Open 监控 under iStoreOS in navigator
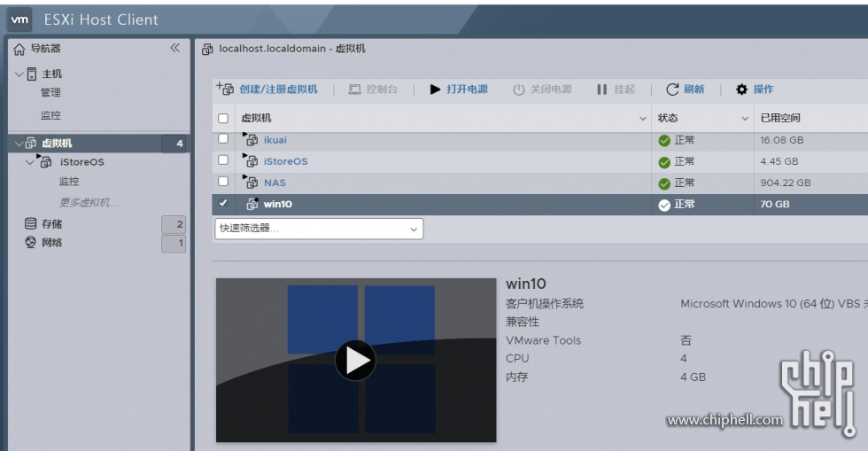Viewport: 868px width, 451px height. pyautogui.click(x=69, y=181)
